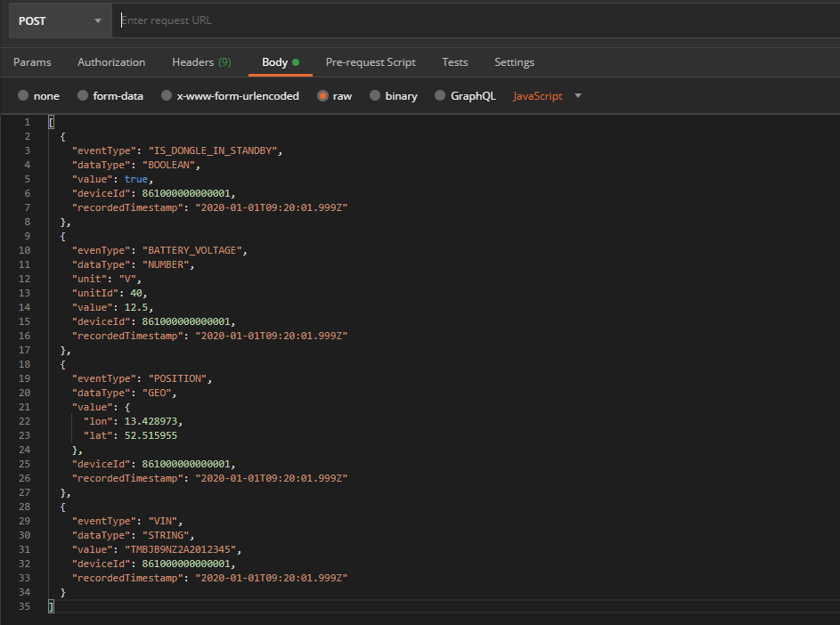The width and height of the screenshot is (840, 625).
Task: Open the Pre-request Script tab
Action: [x=371, y=62]
